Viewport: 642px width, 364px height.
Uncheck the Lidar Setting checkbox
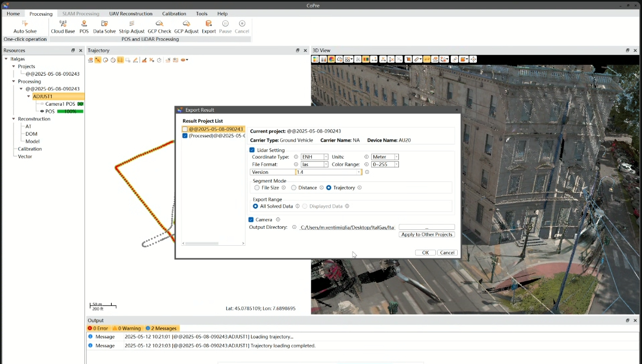[252, 150]
